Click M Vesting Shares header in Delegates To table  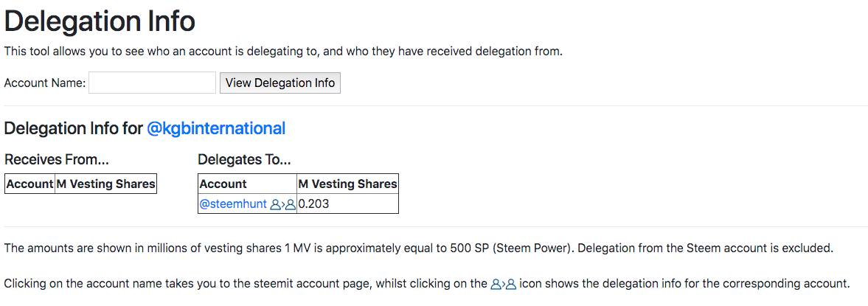pyautogui.click(x=347, y=184)
